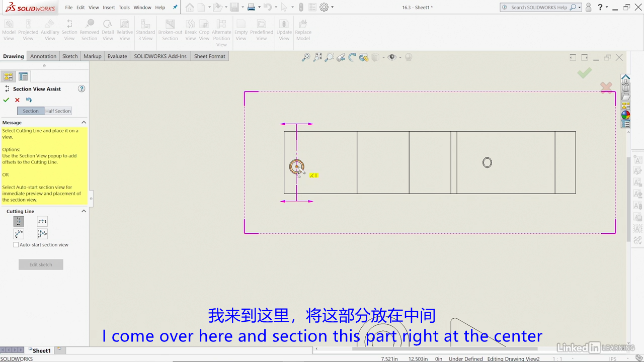Pin the menu bar with pushpin
The height and width of the screenshot is (362, 644).
coord(175,7)
